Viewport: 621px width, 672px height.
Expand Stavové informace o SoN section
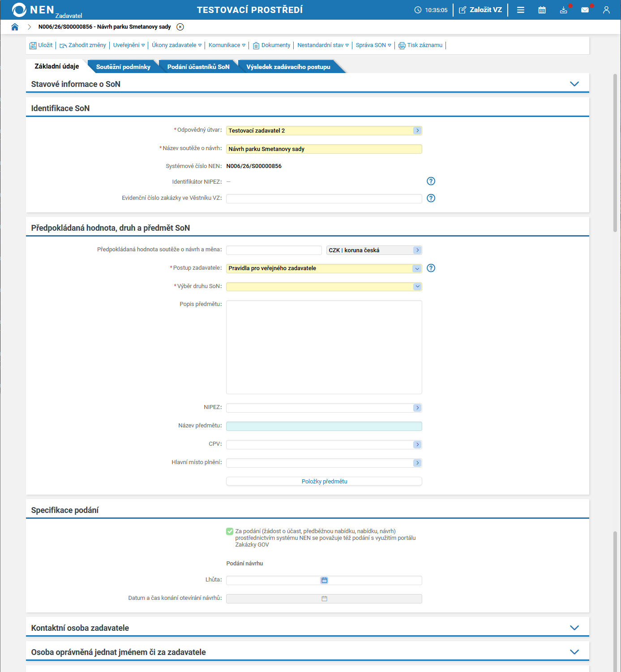click(574, 84)
